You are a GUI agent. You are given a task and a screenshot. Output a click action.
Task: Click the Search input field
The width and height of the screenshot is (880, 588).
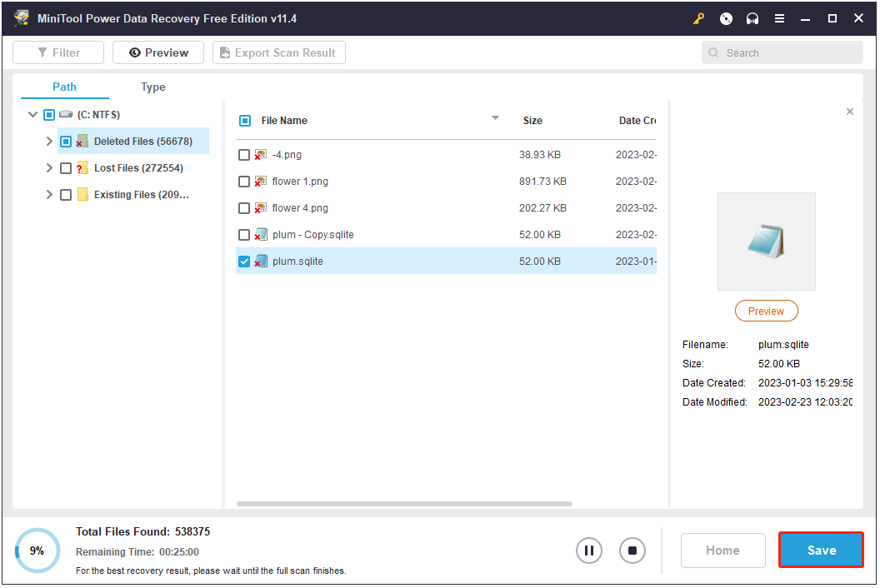click(x=782, y=52)
